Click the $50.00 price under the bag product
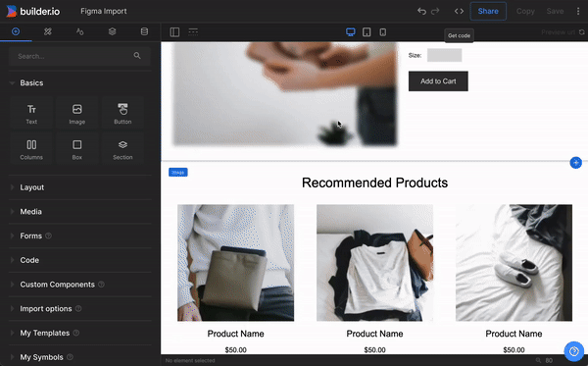This screenshot has height=366, width=588. tap(235, 350)
